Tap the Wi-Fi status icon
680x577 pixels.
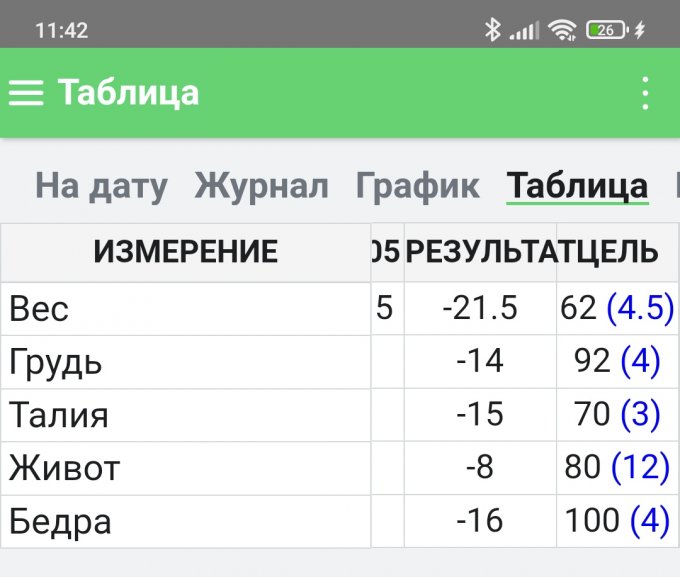(562, 30)
